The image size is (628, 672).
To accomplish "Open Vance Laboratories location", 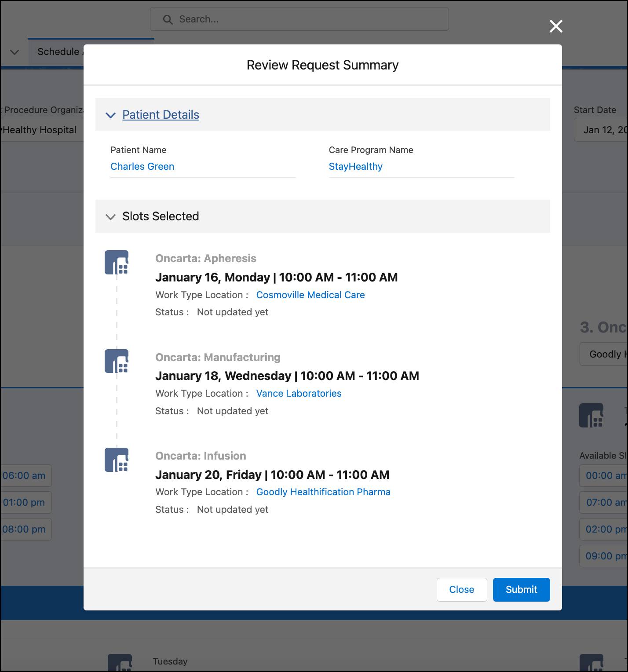I will (299, 393).
